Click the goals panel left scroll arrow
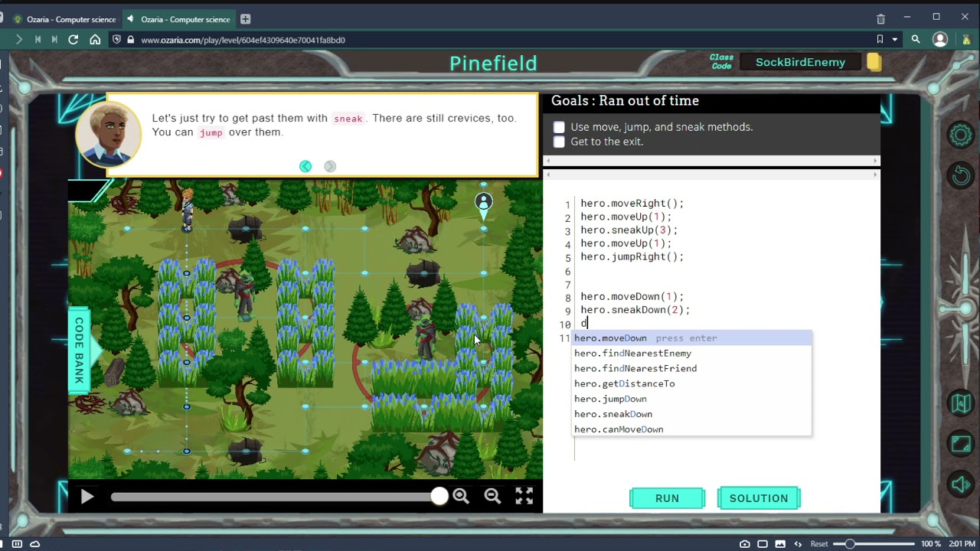 click(548, 161)
